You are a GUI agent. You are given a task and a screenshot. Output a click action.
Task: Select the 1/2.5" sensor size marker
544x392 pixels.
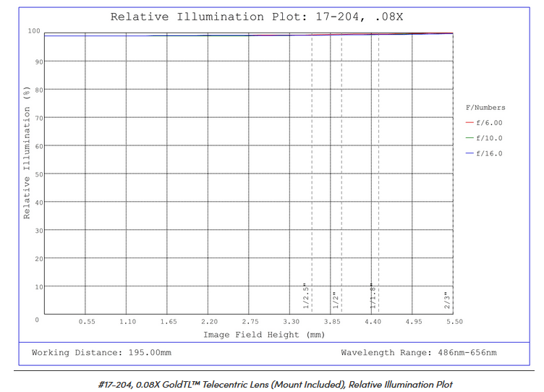click(x=306, y=297)
